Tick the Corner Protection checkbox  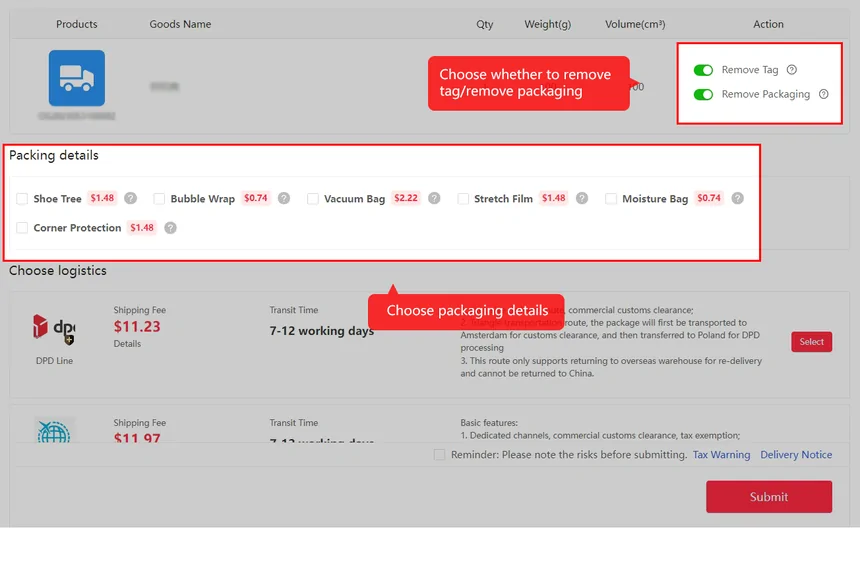[x=22, y=228]
